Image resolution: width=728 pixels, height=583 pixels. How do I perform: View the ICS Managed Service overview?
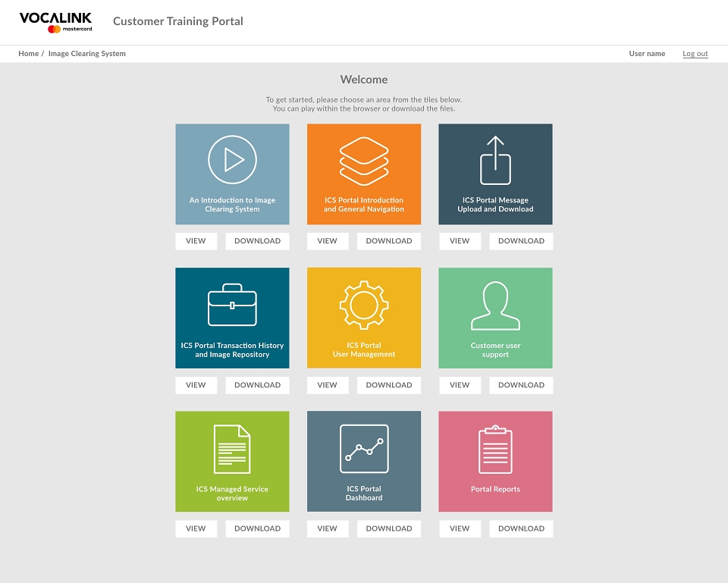196,528
